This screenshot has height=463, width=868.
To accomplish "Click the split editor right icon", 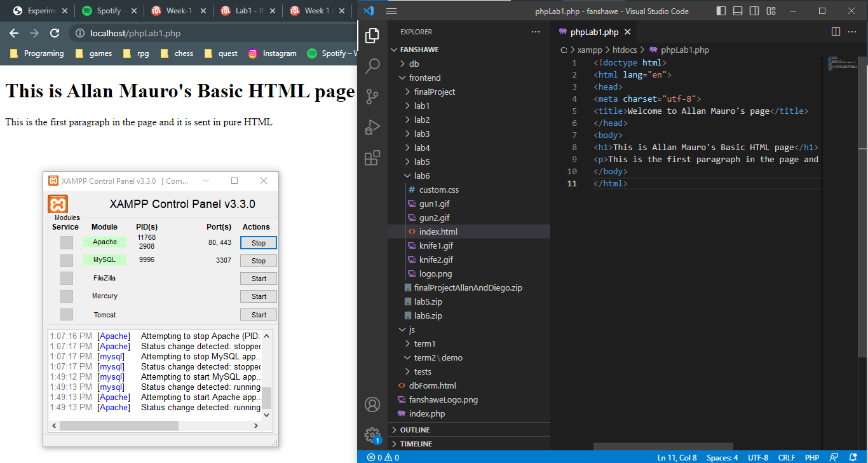I will (836, 32).
